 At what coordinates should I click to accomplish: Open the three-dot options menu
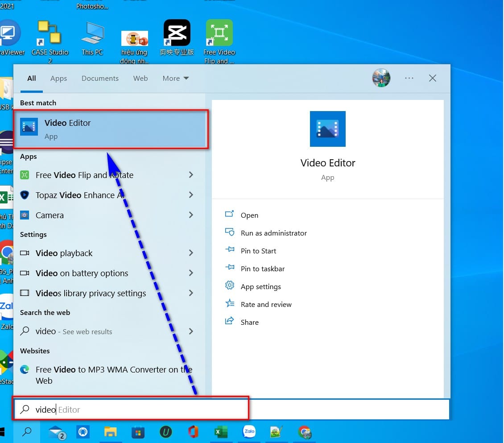click(409, 78)
